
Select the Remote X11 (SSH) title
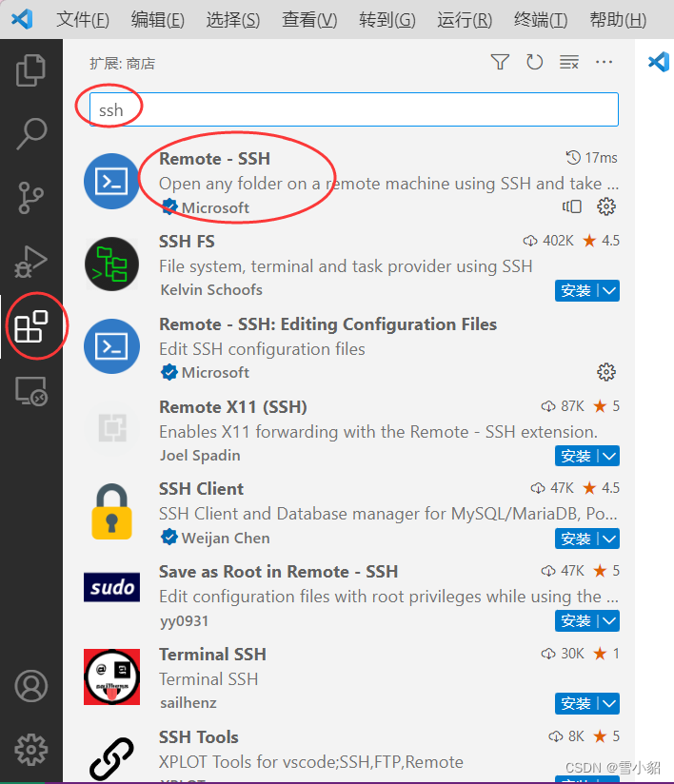click(x=232, y=407)
